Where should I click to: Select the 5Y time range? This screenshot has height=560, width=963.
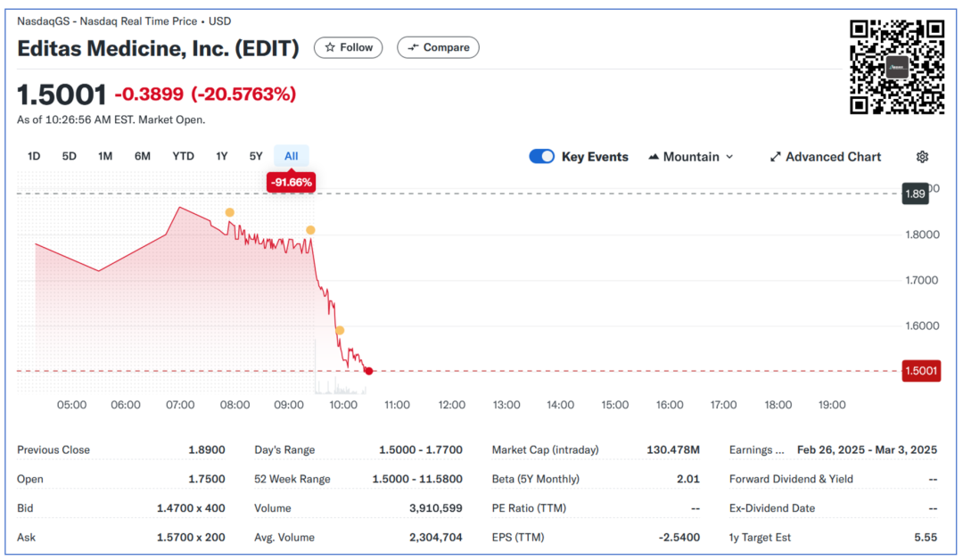click(x=256, y=157)
